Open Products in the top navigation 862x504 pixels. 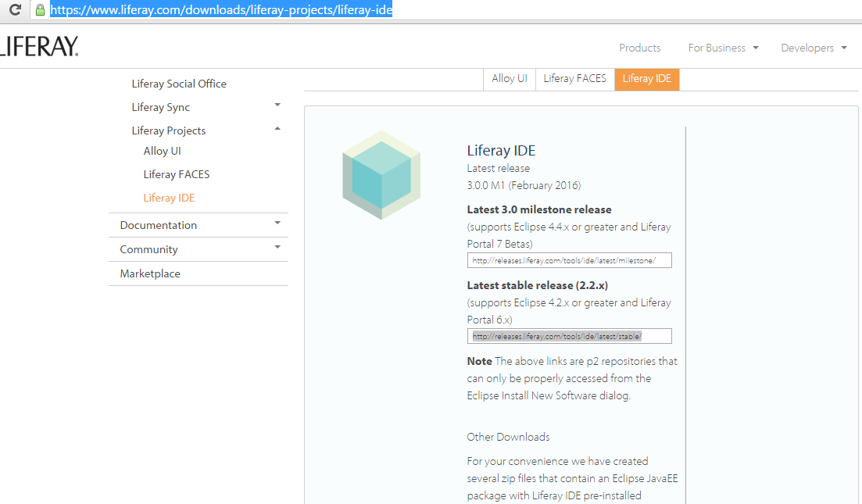click(x=640, y=48)
